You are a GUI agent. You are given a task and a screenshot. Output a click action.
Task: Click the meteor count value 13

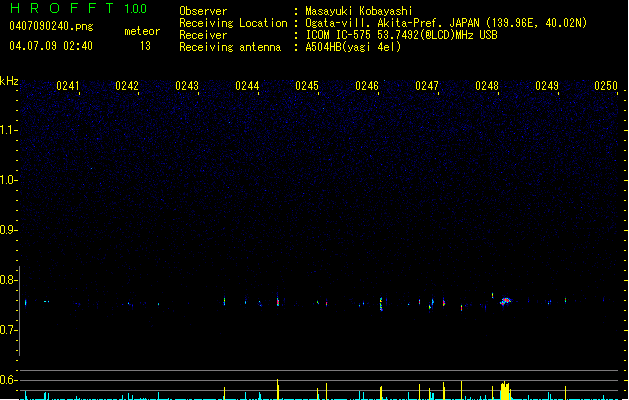[x=145, y=46]
